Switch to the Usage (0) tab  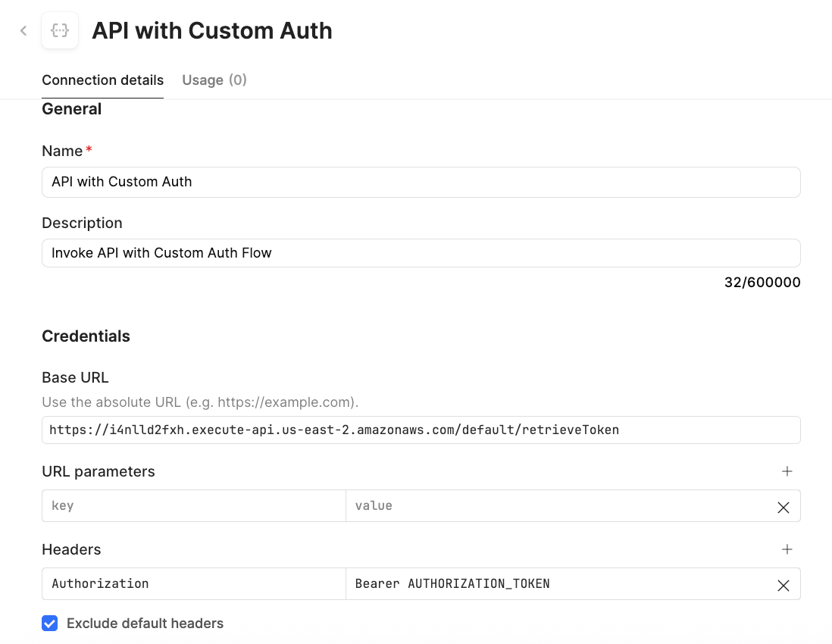(x=214, y=80)
